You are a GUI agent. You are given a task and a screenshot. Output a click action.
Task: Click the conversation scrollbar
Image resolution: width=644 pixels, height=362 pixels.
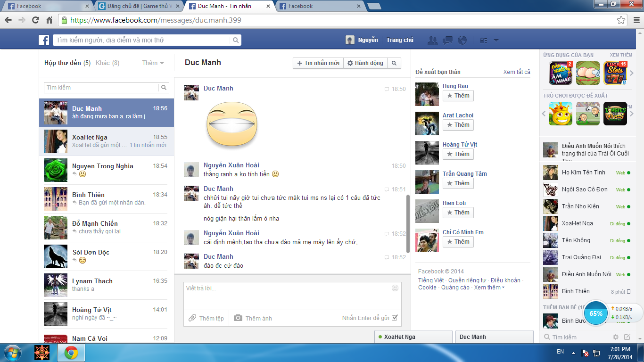pos(408,224)
